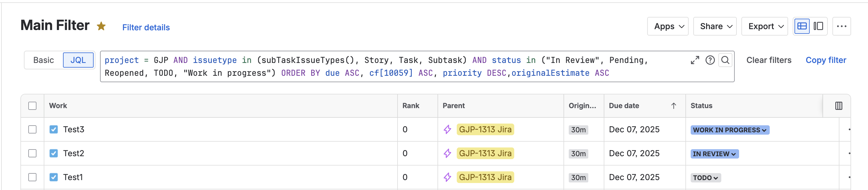Select the Test3 row checkbox
Viewport: 868px width, 190px height.
pyautogui.click(x=32, y=129)
